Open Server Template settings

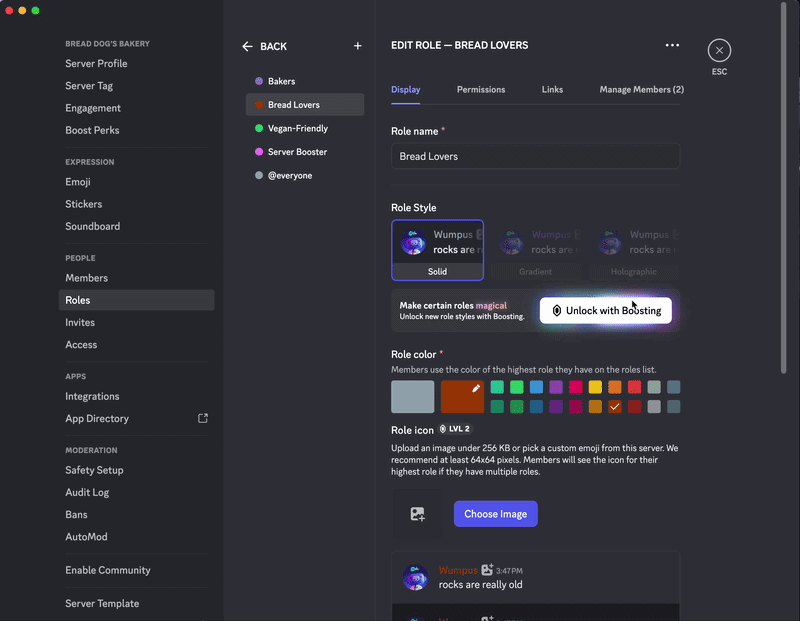[x=136, y=604]
